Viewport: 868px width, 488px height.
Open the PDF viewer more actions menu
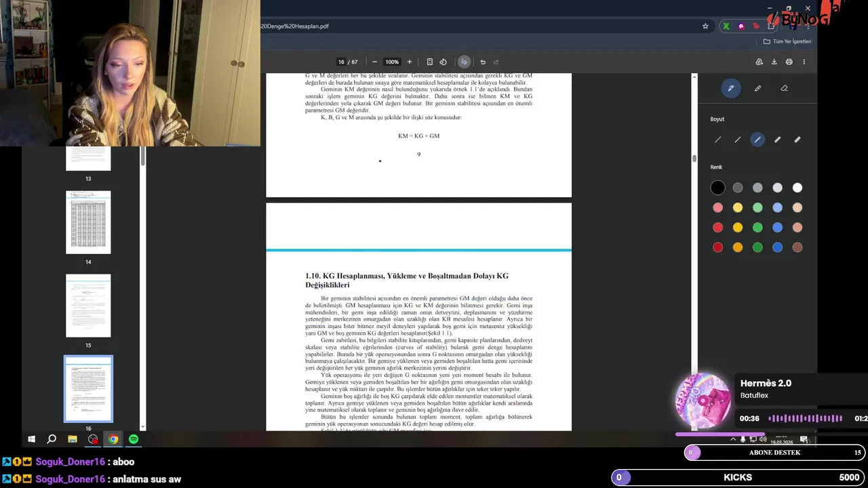(x=804, y=62)
